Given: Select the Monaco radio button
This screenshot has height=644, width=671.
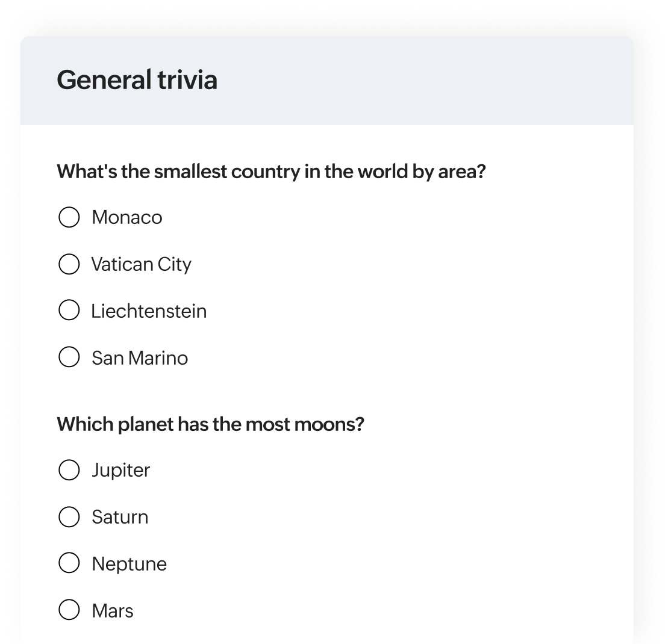Looking at the screenshot, I should click(x=69, y=217).
